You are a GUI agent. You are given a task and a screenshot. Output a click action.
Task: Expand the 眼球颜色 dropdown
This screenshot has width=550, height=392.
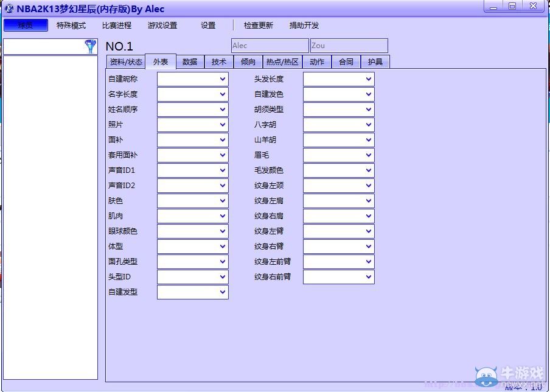[x=193, y=231]
